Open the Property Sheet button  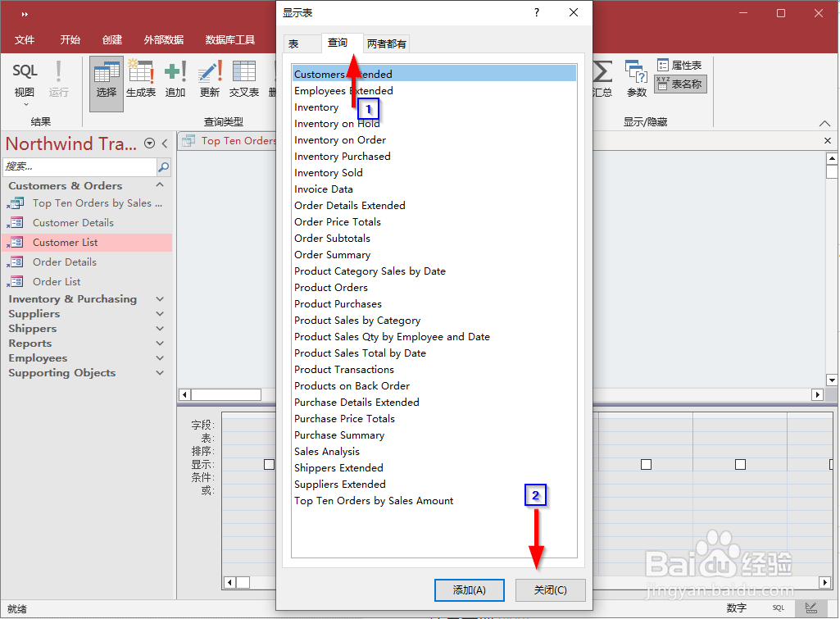pos(679,66)
